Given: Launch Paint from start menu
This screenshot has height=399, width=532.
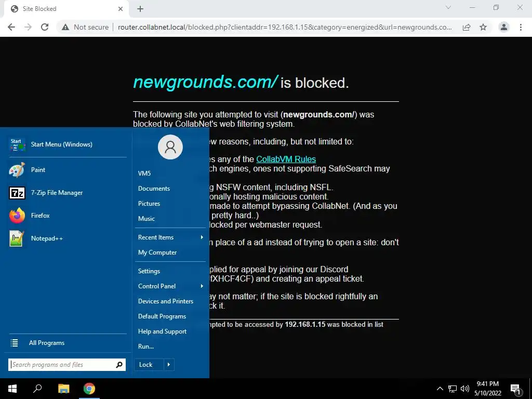Looking at the screenshot, I should pyautogui.click(x=68, y=170).
